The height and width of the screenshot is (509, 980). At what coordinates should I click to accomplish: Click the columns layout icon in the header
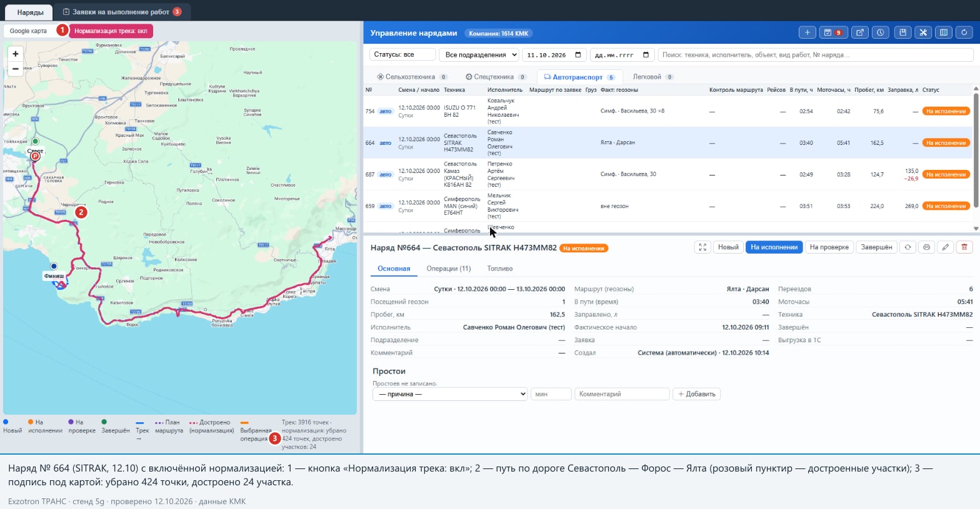(944, 32)
